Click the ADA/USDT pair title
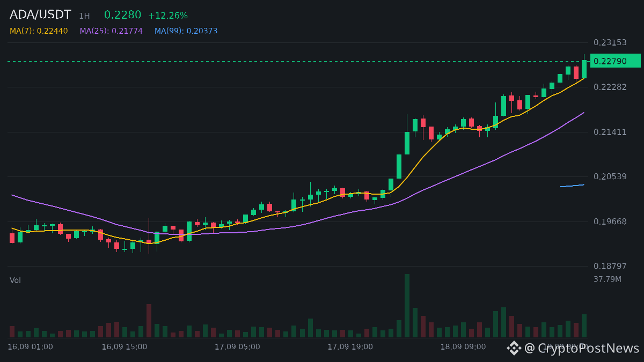 [40, 15]
